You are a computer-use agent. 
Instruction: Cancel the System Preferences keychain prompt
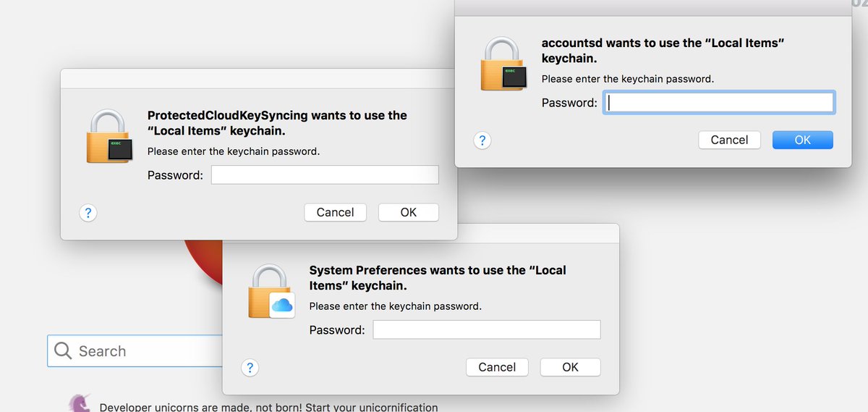coord(497,367)
